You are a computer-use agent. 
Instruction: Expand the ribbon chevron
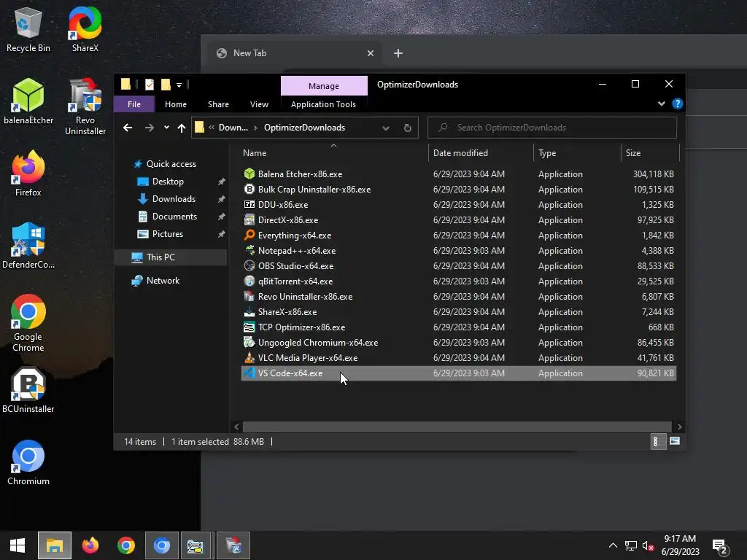[661, 104]
